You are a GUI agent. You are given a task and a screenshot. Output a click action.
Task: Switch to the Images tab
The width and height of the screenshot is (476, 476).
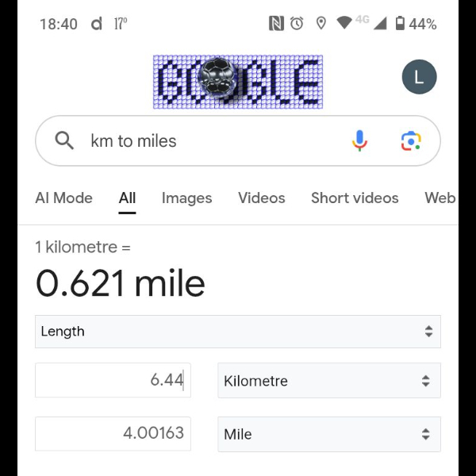point(186,198)
